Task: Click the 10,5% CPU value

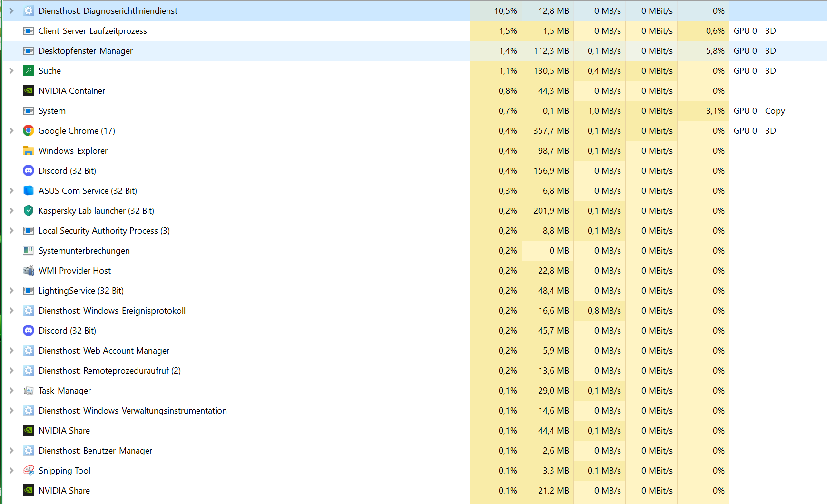Action: (505, 11)
